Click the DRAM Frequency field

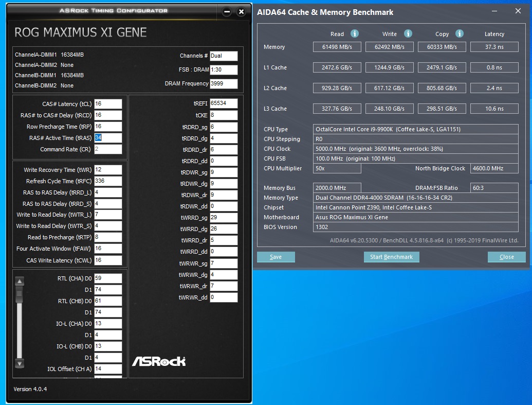[x=224, y=83]
